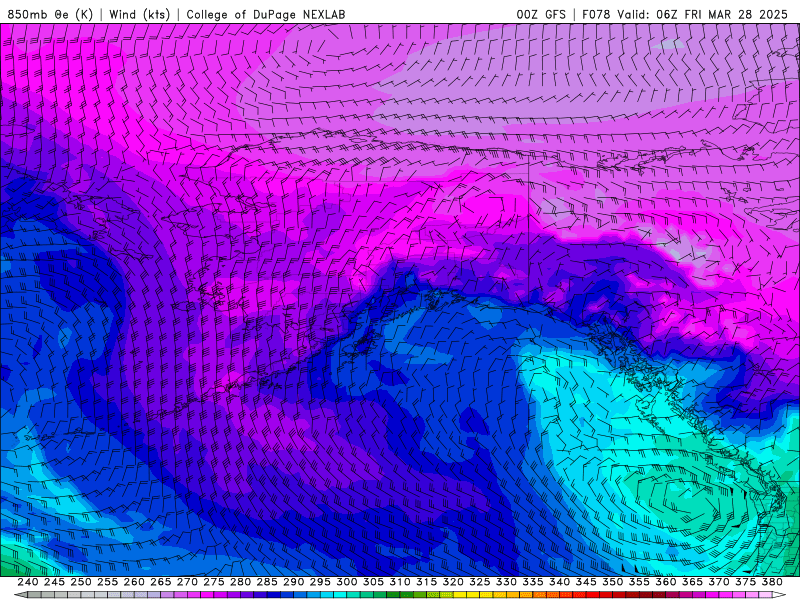
Task: Click the 360 colorbar value label
Action: pos(665,582)
